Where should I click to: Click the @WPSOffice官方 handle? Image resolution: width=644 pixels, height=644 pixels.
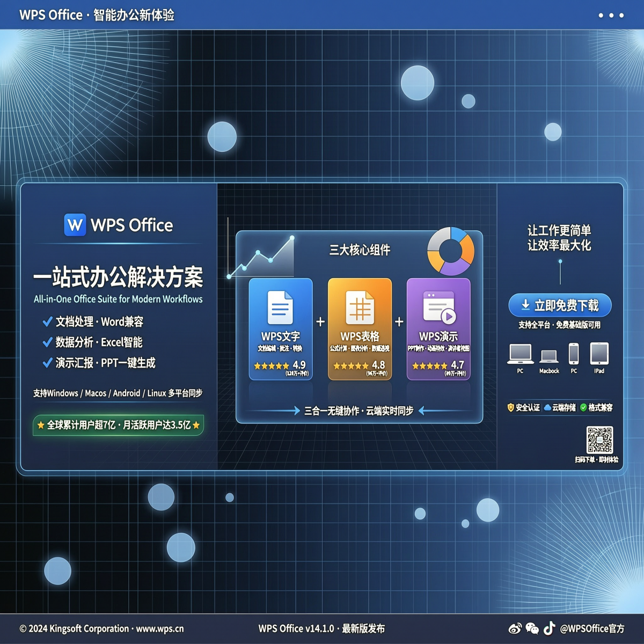[x=592, y=628]
